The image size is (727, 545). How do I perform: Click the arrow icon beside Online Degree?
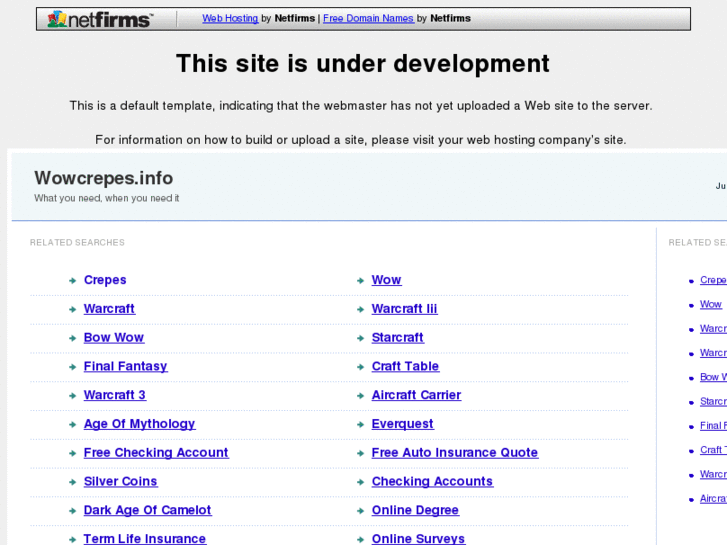[360, 511]
